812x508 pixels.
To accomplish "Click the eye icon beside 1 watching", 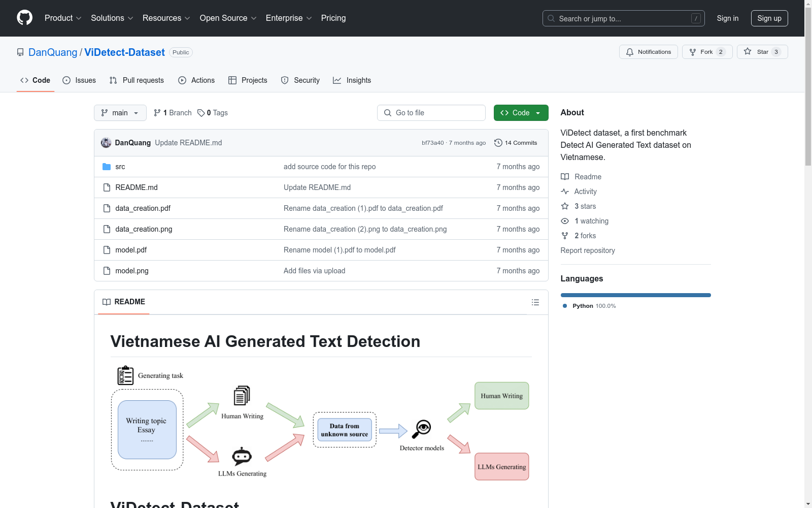I will (x=565, y=221).
